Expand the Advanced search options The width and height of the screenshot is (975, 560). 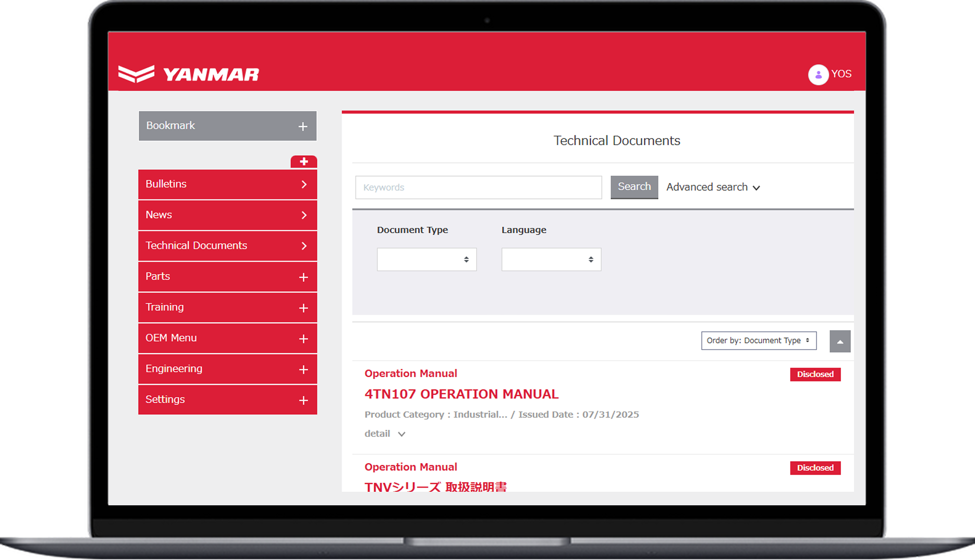tap(713, 187)
